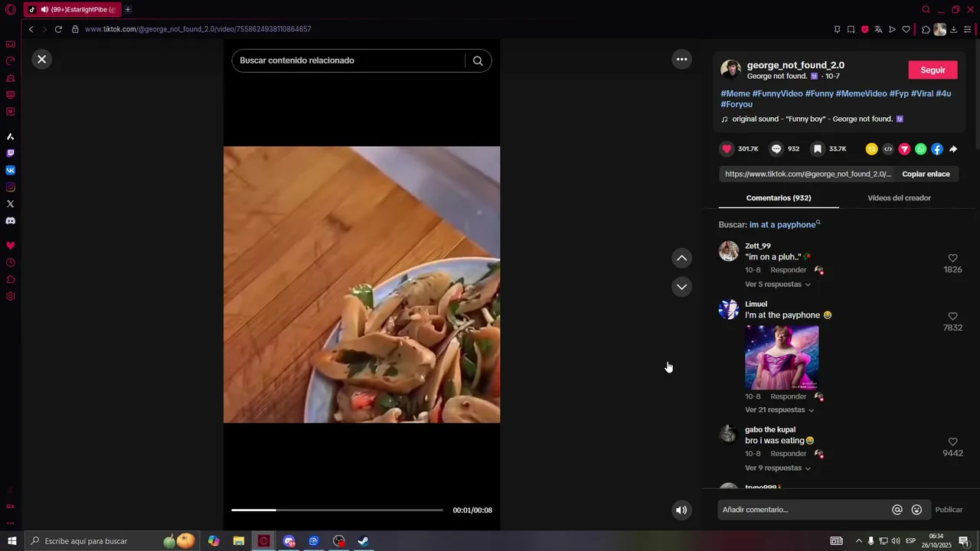Viewport: 980px width, 551px height.
Task: Open Twitch in Opera sidebar
Action: (x=11, y=153)
